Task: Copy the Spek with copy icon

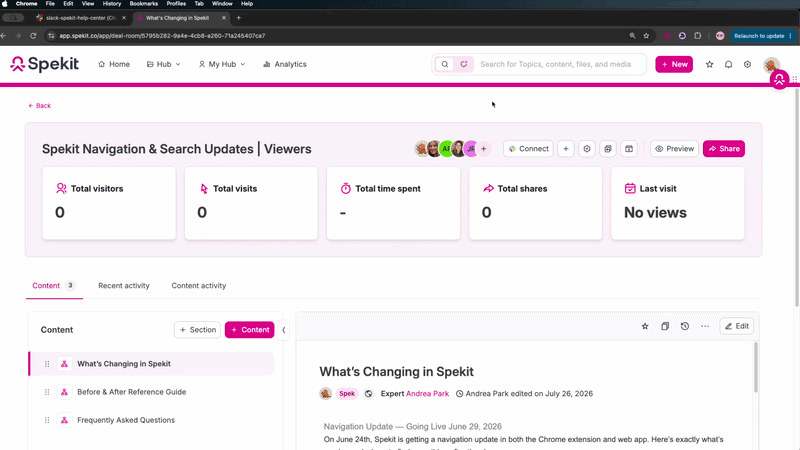Action: [665, 326]
